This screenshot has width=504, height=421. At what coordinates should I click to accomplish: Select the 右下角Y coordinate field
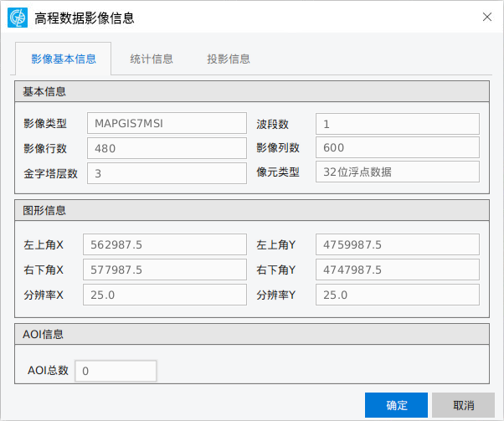[397, 270]
